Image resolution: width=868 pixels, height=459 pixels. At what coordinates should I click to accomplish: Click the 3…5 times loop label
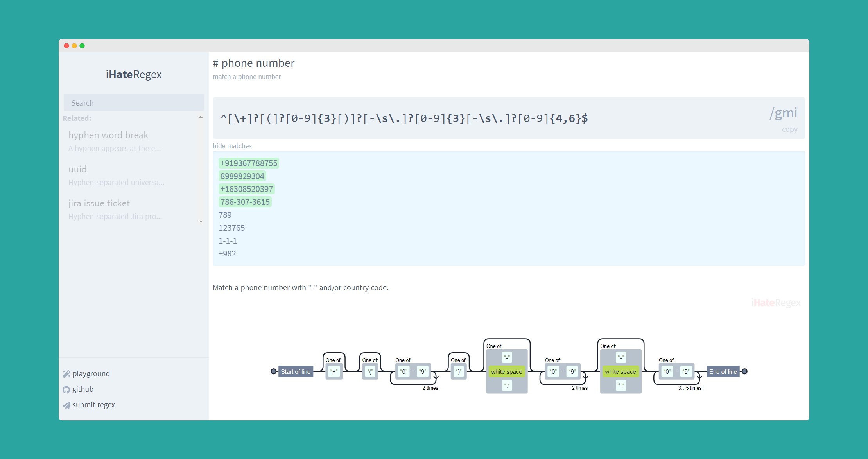[x=690, y=388]
